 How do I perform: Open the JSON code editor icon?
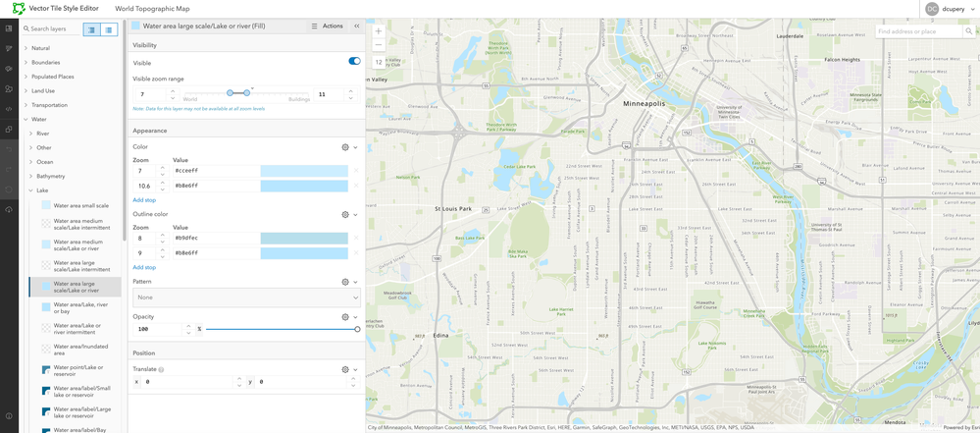(x=9, y=109)
